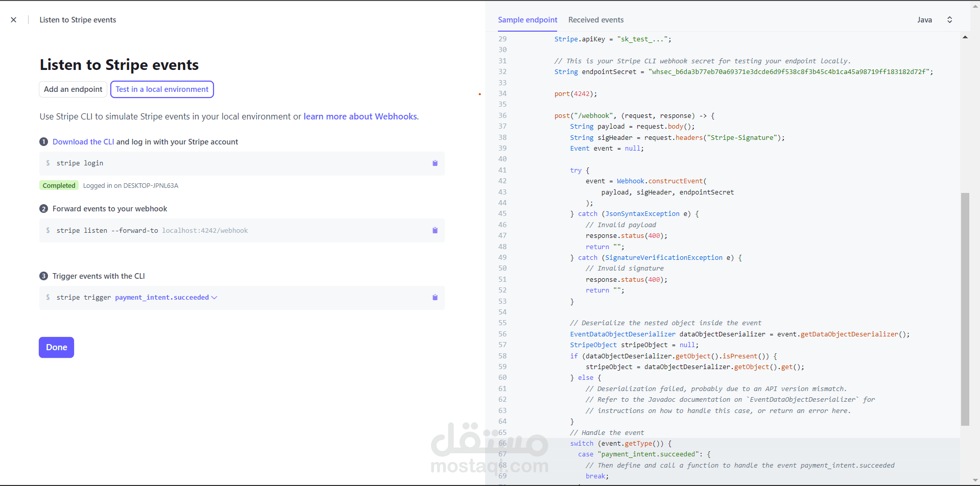Image resolution: width=980 pixels, height=486 pixels.
Task: Click 'catch (JsonSyntaxException e)' on line 45
Action: [634, 214]
